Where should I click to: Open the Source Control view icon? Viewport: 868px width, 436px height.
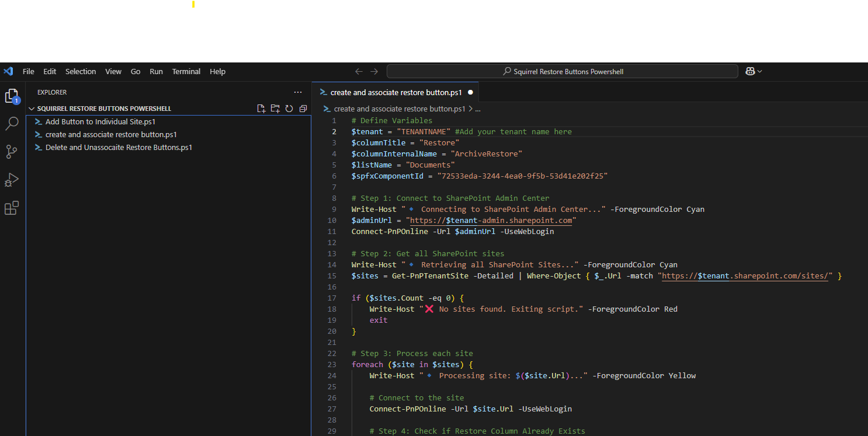coord(12,152)
